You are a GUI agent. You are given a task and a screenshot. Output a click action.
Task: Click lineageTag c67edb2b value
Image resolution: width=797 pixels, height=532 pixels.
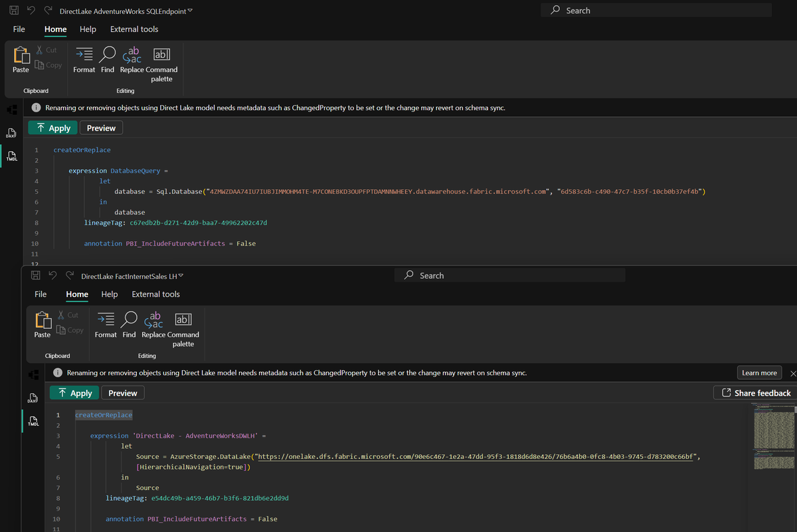(199, 222)
